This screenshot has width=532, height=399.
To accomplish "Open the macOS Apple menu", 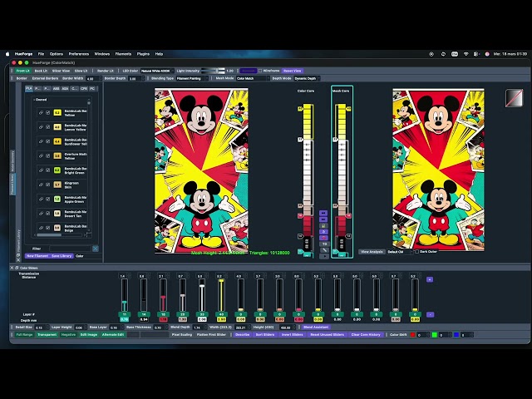I will [7, 54].
